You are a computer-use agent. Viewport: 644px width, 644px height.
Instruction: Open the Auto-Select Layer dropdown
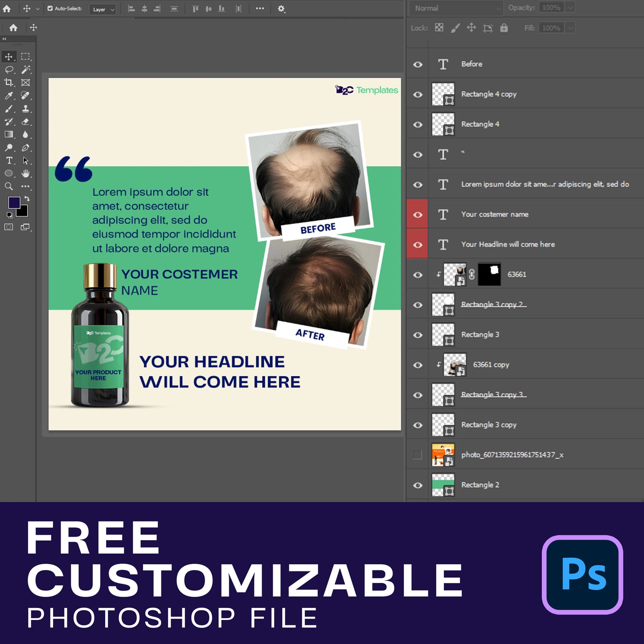(x=103, y=9)
